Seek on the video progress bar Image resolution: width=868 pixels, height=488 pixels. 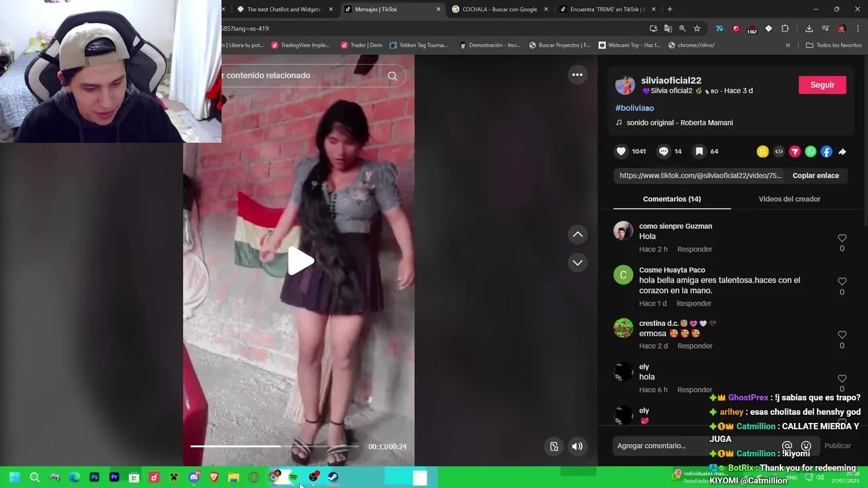pyautogui.click(x=275, y=446)
